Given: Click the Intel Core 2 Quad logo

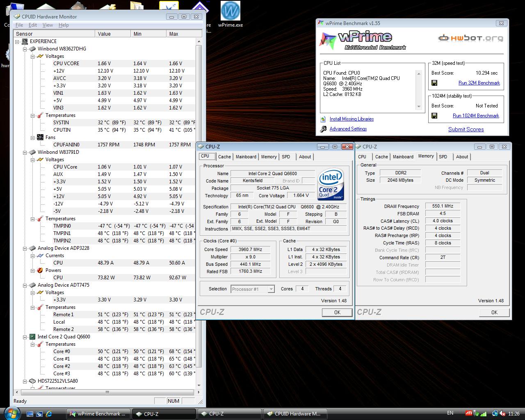Looking at the screenshot, I should click(x=331, y=185).
